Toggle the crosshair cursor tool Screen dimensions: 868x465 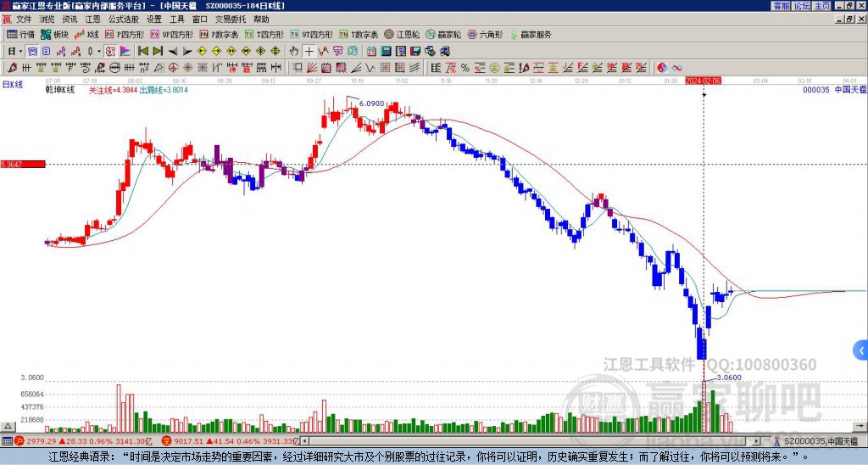click(x=309, y=52)
